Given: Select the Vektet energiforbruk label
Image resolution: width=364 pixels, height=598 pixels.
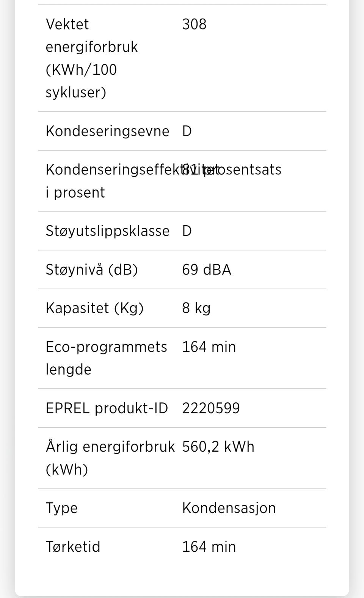Looking at the screenshot, I should point(92,58).
